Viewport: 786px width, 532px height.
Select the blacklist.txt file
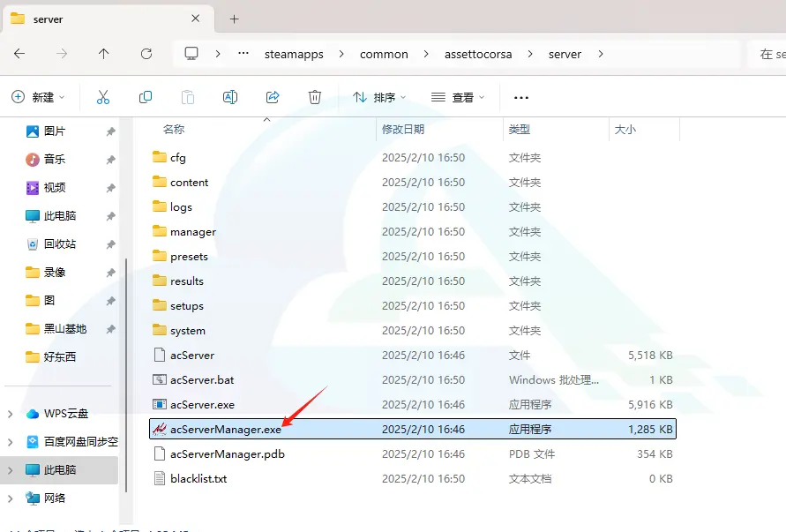point(413,478)
